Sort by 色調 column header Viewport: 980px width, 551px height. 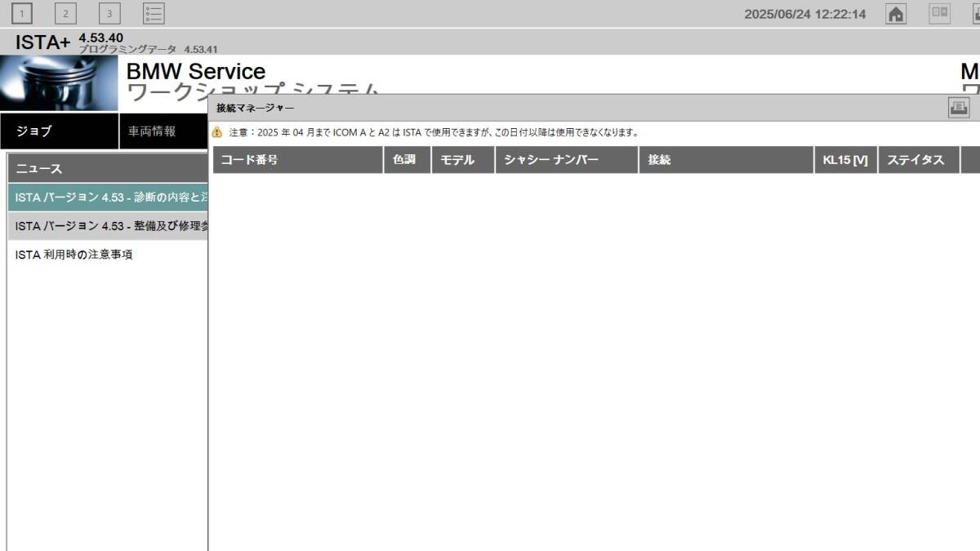point(407,160)
